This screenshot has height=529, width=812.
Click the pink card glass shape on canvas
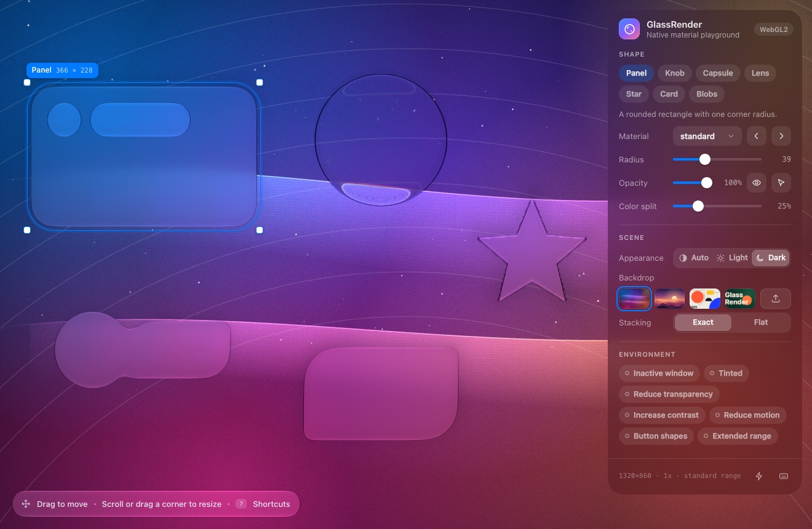[381, 394]
